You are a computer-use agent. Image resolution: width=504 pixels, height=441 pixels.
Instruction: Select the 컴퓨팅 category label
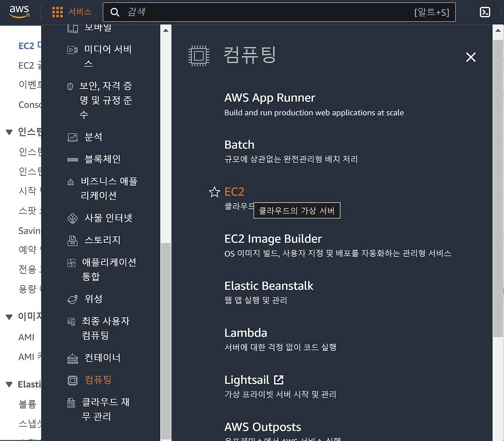tap(98, 380)
